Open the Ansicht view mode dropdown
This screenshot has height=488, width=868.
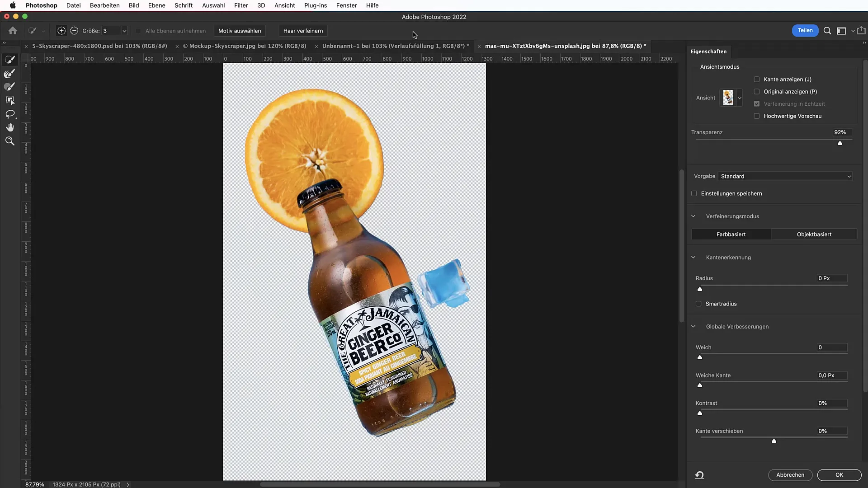click(740, 98)
